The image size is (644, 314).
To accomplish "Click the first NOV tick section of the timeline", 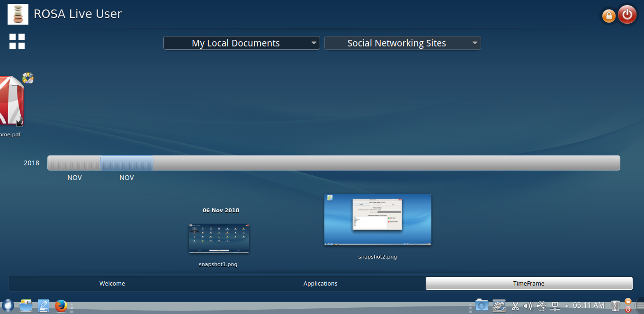I will 74,163.
